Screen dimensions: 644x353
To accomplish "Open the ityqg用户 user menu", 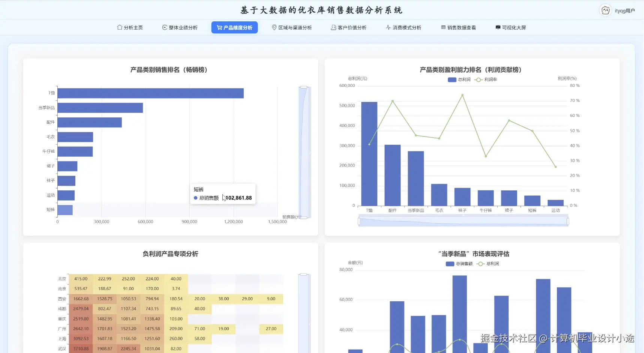I will tap(625, 10).
